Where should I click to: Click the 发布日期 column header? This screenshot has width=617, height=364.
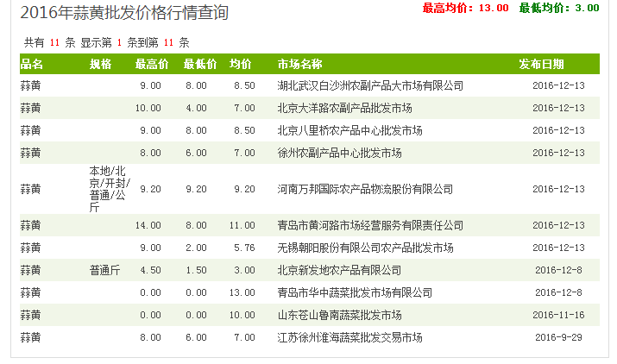541,64
